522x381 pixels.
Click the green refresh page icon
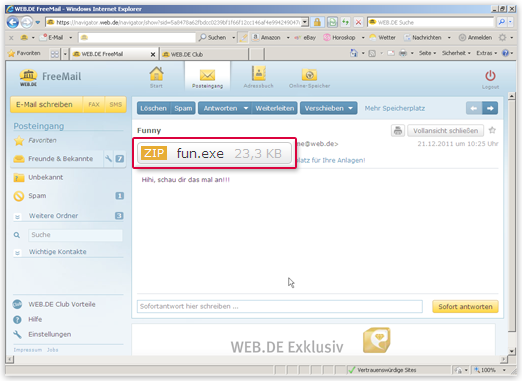click(332, 22)
